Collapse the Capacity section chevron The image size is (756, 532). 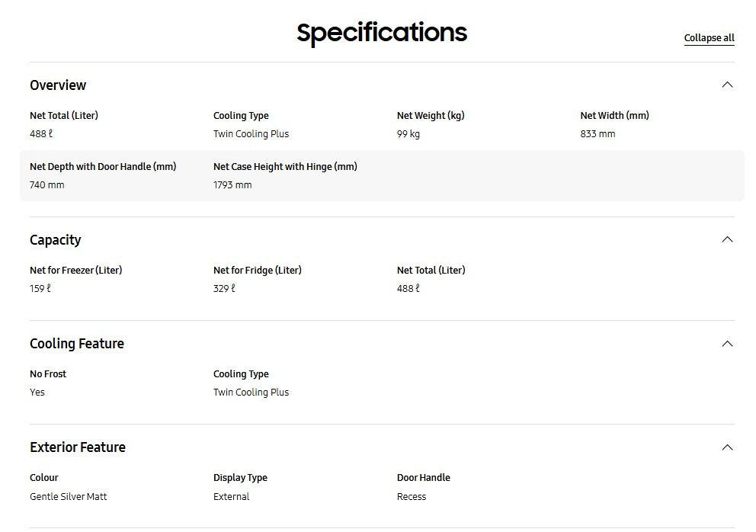pyautogui.click(x=727, y=239)
